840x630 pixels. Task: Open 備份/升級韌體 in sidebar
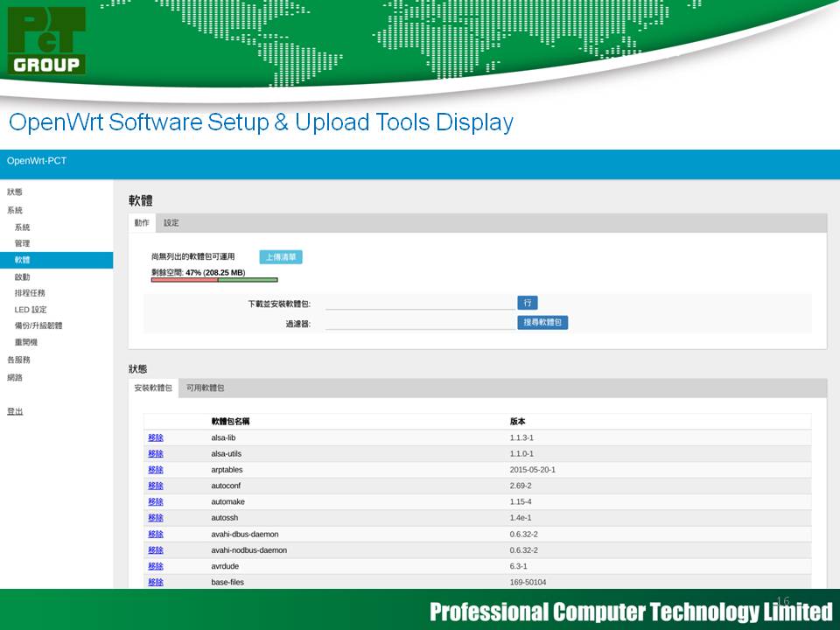(38, 325)
